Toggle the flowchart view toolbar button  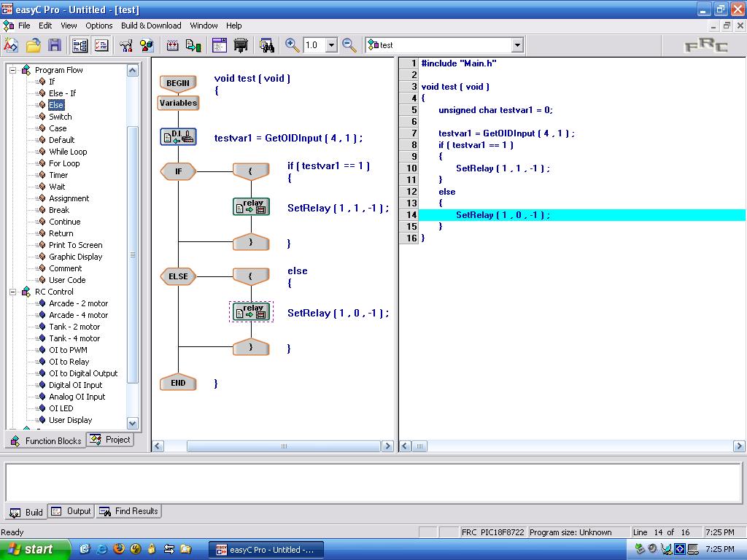coord(80,45)
